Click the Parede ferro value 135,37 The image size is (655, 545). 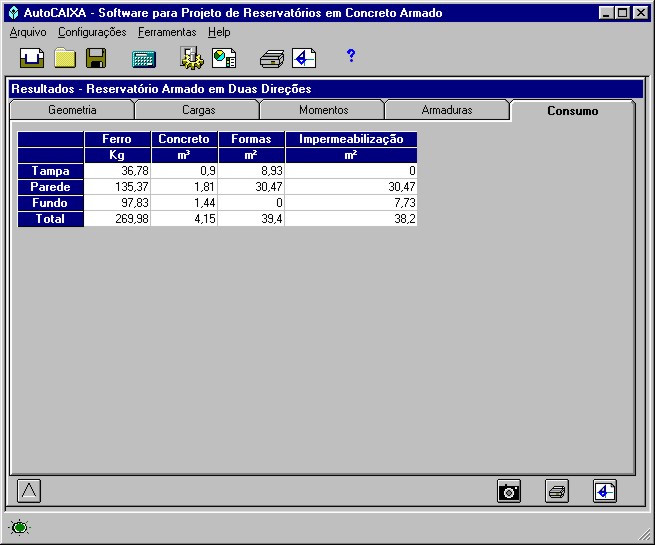click(117, 187)
